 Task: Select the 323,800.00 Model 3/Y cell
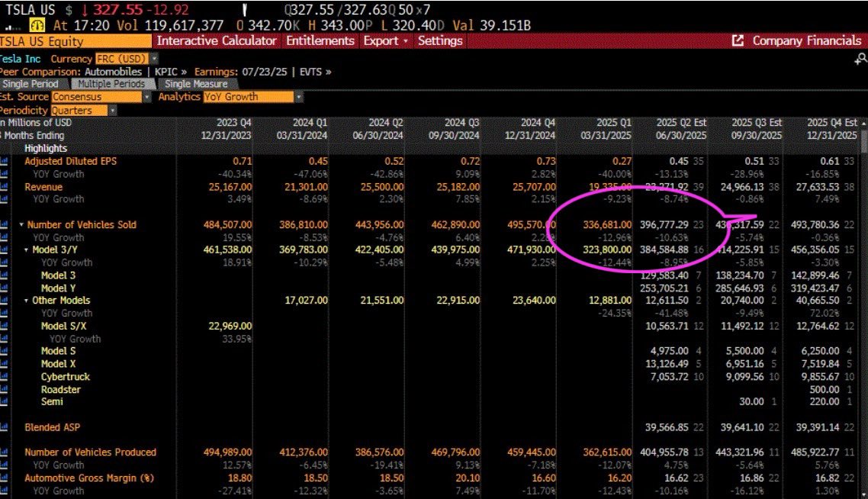click(x=606, y=250)
